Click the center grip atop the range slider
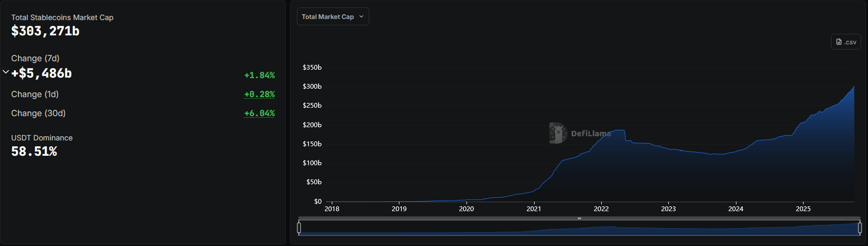The image size is (868, 246). [579, 218]
